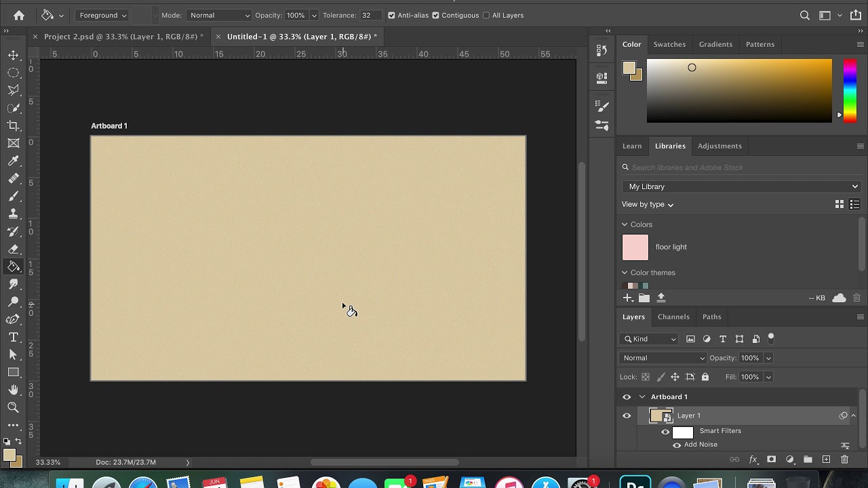This screenshot has height=488, width=868.
Task: Select the Eyedropper tool
Action: 14,161
